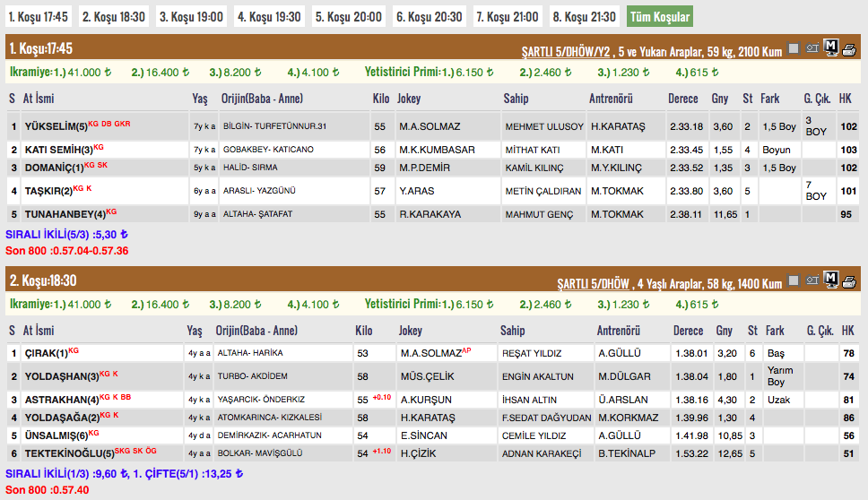868x500 pixels.
Task: Click the photo-finish camera icon in race 2 header
Action: pos(812,281)
